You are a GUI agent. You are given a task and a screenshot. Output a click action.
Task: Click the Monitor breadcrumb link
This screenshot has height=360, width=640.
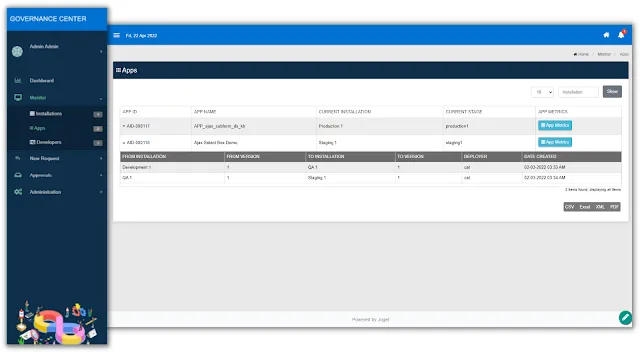click(604, 54)
